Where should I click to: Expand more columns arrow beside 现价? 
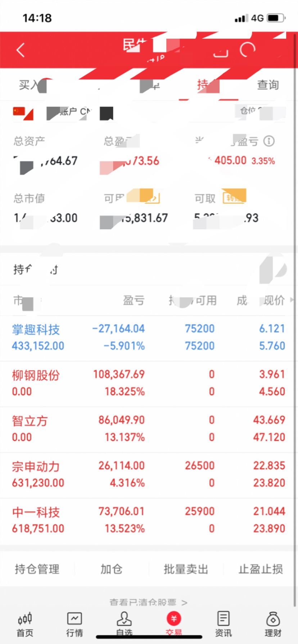(292, 300)
